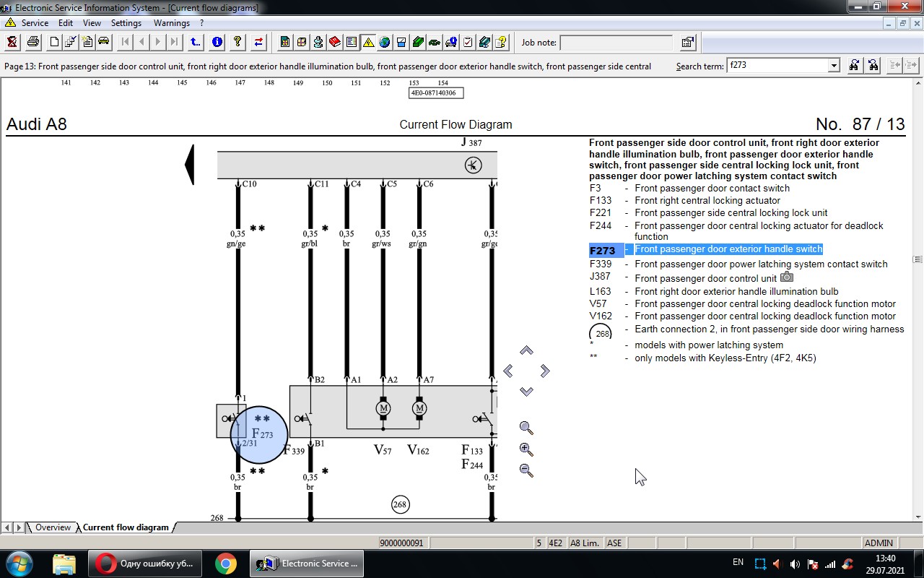Click the F273 component circle in diagram

pyautogui.click(x=259, y=435)
